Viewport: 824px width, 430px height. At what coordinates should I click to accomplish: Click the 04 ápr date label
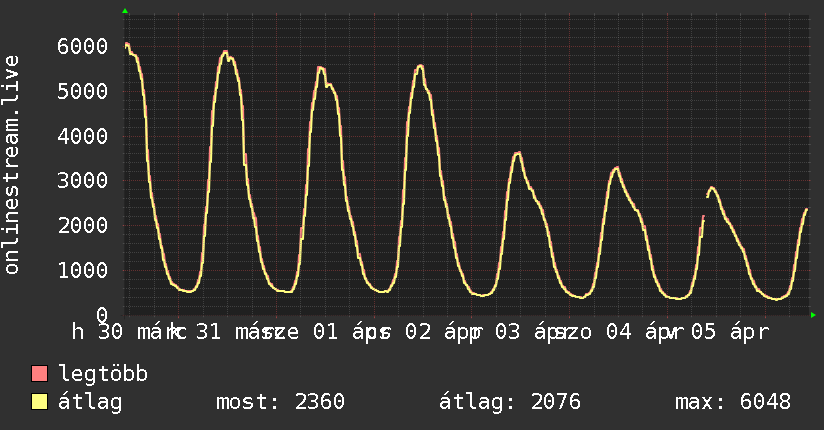(x=644, y=332)
